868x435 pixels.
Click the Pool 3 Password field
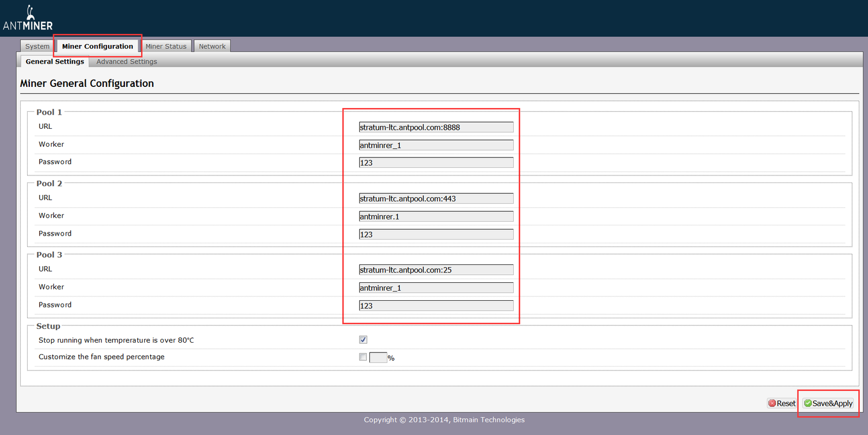click(x=436, y=306)
